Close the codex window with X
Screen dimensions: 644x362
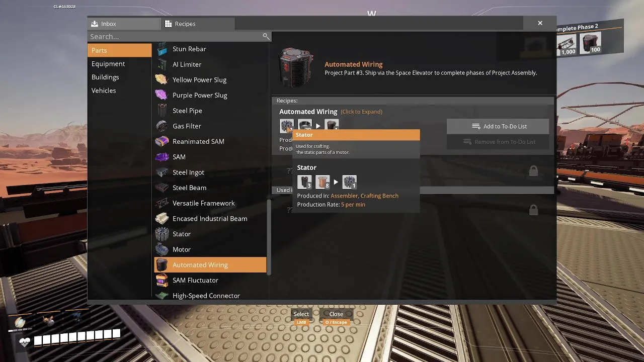click(x=540, y=23)
